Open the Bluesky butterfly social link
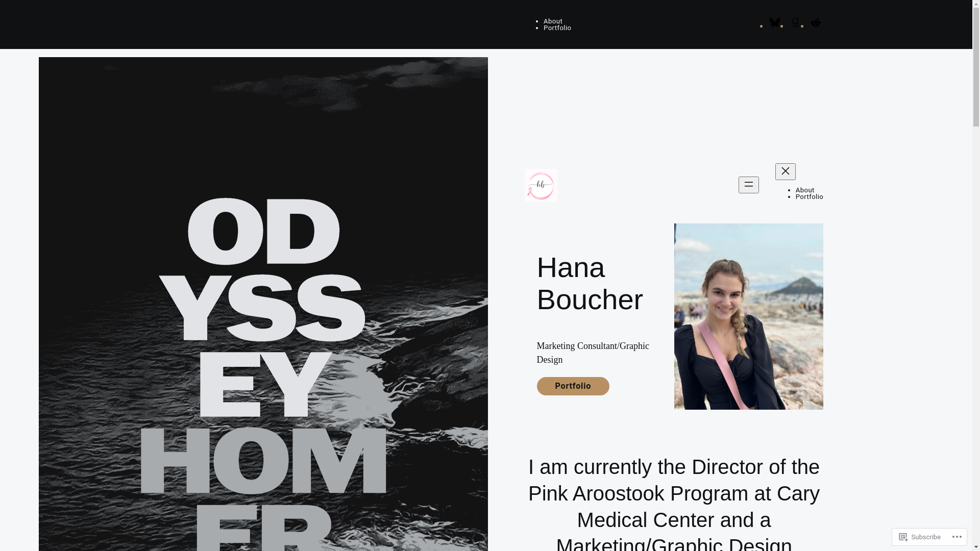980x551 pixels. pos(775,22)
